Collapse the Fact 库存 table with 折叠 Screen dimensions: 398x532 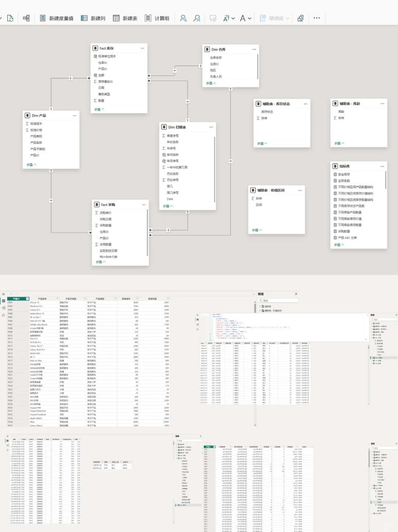[99, 109]
